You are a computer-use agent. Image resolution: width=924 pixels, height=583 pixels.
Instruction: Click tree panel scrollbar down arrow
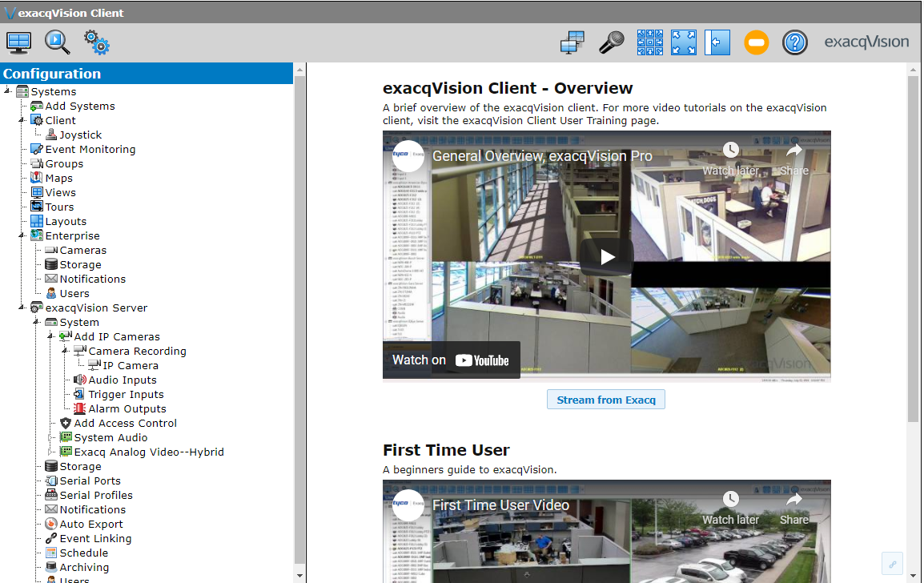point(300,575)
